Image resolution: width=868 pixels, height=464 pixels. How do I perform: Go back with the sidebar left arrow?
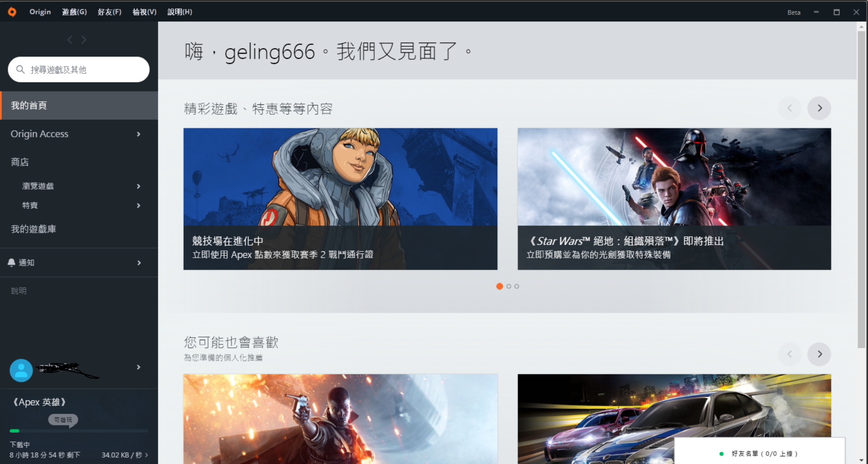(70, 40)
